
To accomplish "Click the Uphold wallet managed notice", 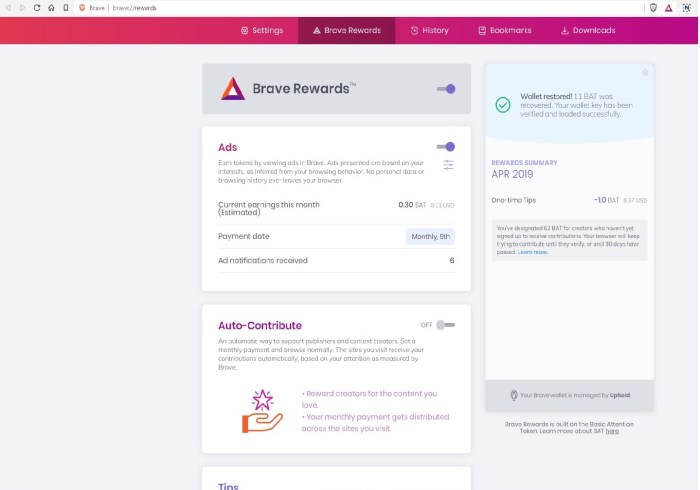I will click(x=570, y=395).
